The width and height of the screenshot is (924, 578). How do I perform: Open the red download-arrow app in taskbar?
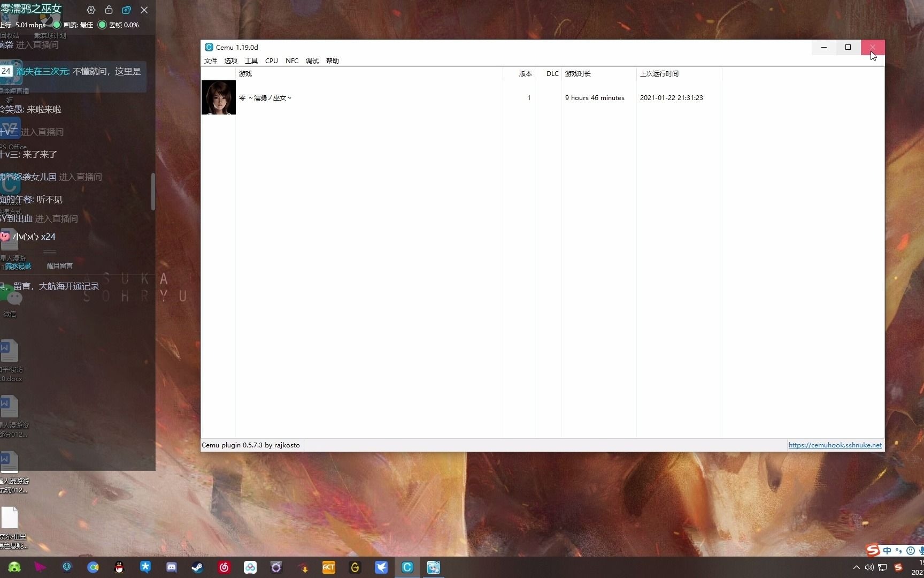click(x=303, y=567)
